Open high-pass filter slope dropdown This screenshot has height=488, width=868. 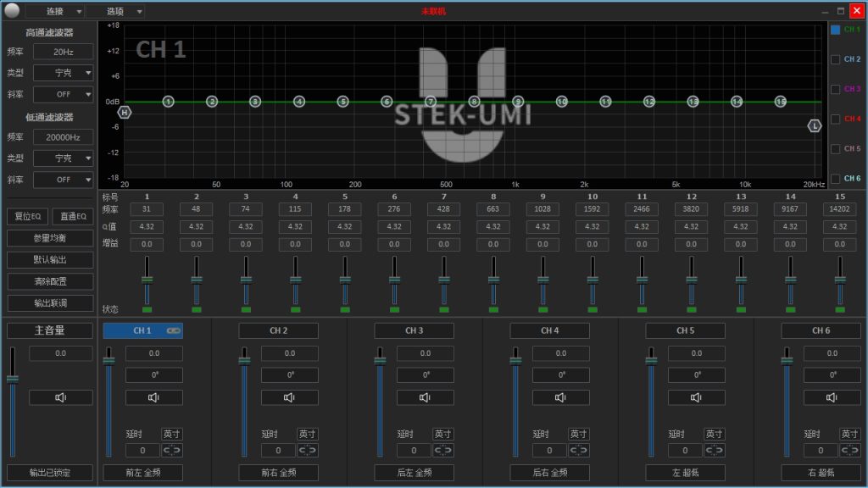(x=63, y=95)
